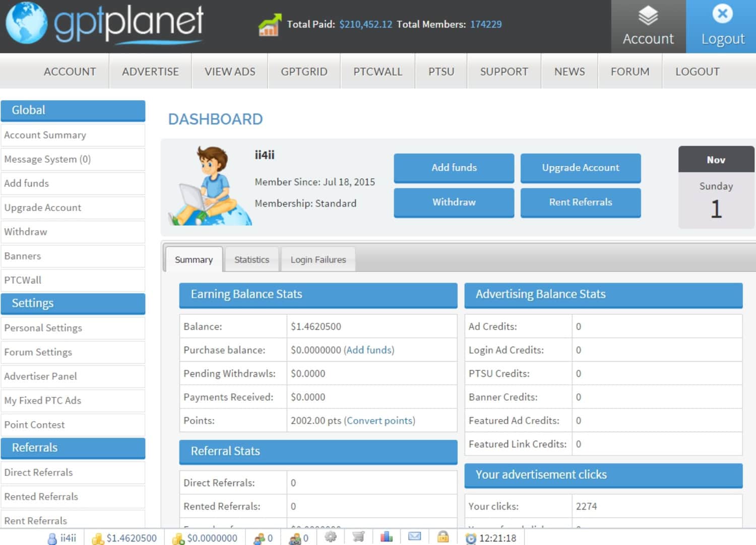The width and height of the screenshot is (756, 545).
Task: Open the envelope messages icon
Action: [414, 537]
